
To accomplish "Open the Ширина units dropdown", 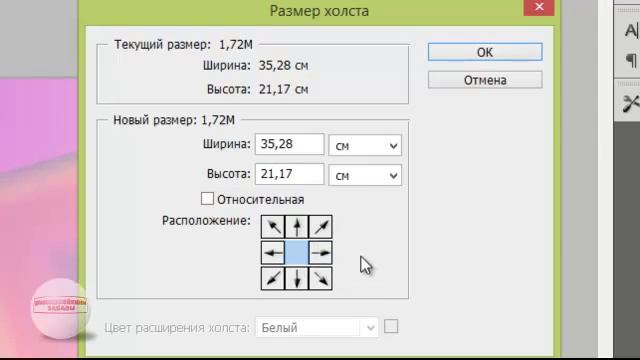I will (365, 145).
